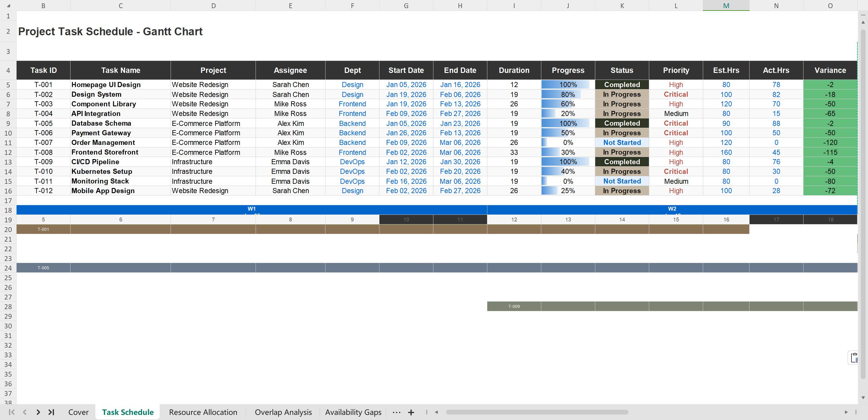This screenshot has width=868, height=420.
Task: Select Completed status for CI/CD Pipeline
Action: pos(622,162)
